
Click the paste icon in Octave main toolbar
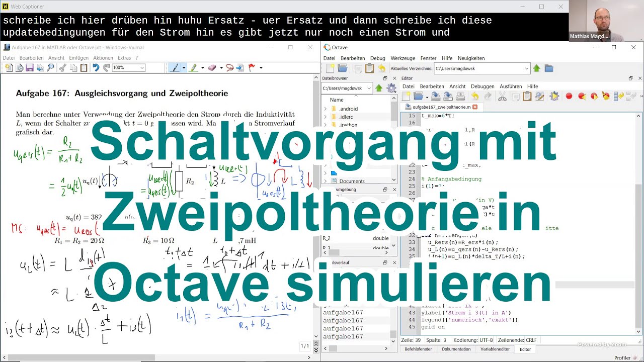tap(369, 68)
